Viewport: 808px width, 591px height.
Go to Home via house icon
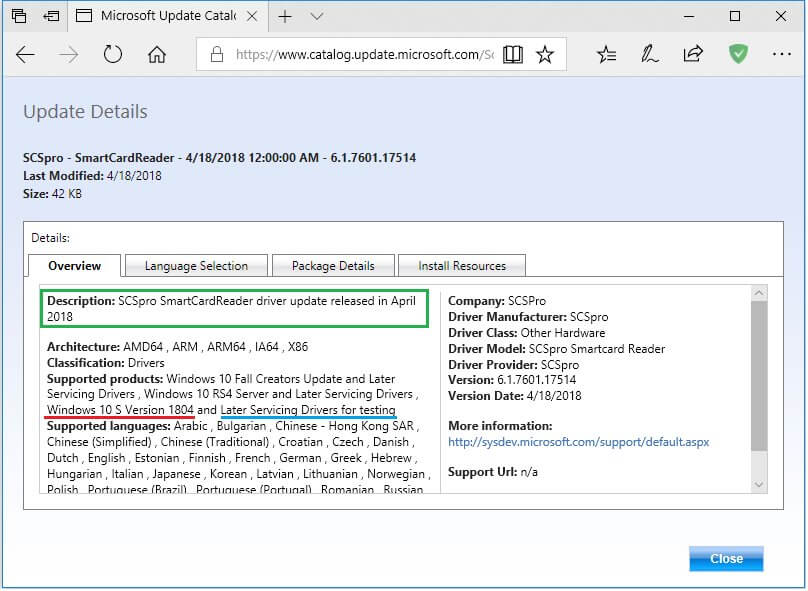pos(157,55)
